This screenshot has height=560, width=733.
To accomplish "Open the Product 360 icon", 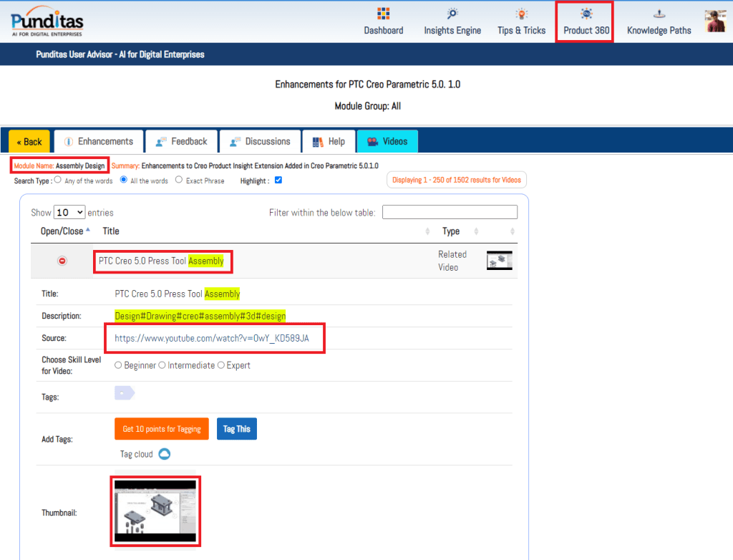I will point(586,14).
